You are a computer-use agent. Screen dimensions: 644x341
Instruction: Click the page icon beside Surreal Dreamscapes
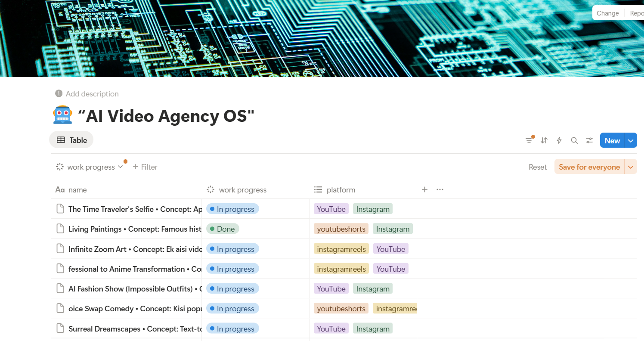point(60,328)
